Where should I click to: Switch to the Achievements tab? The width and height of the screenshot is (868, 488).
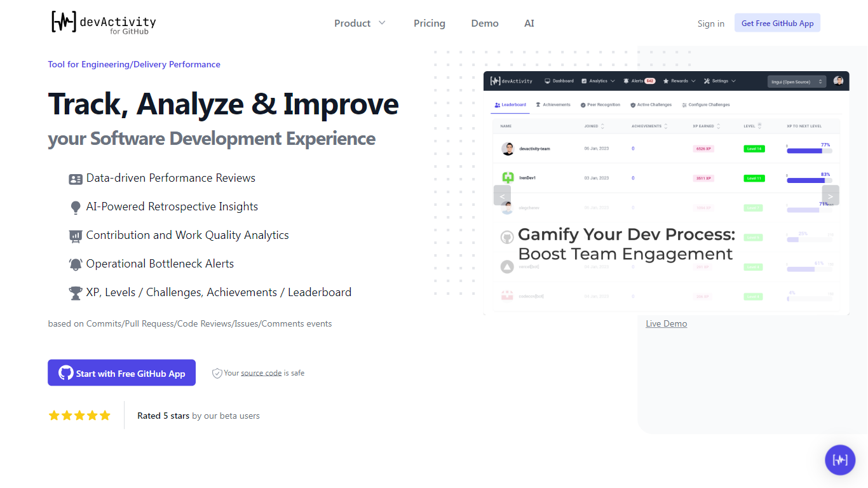click(x=553, y=105)
